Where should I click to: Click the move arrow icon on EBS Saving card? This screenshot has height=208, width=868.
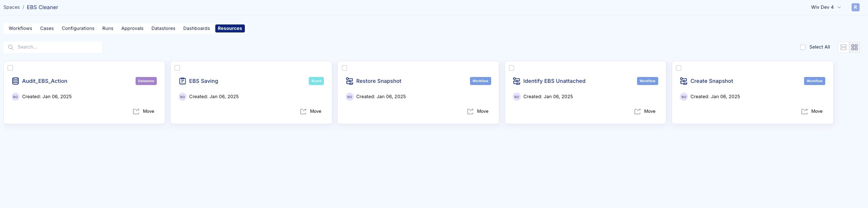pyautogui.click(x=303, y=111)
